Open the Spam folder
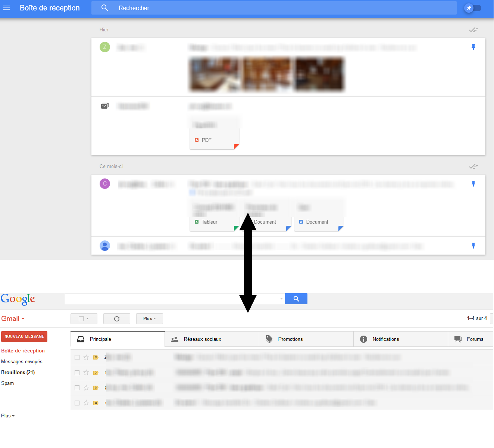 point(7,383)
